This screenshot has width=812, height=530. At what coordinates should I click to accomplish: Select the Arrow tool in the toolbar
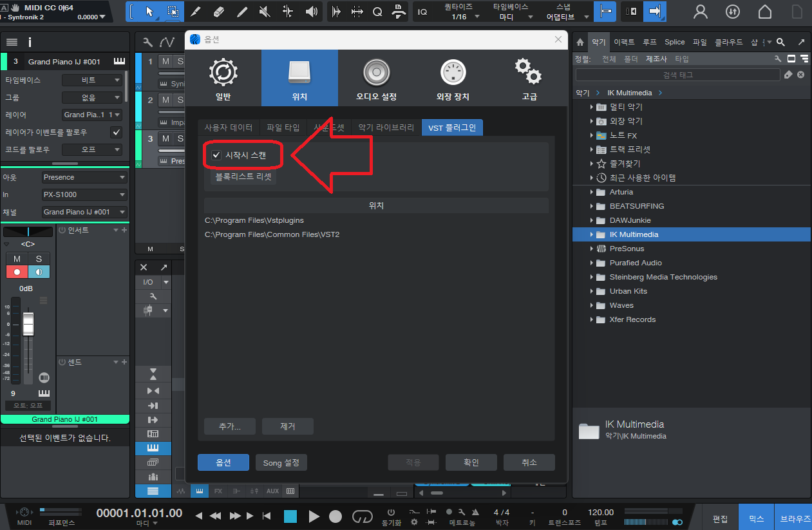point(149,12)
